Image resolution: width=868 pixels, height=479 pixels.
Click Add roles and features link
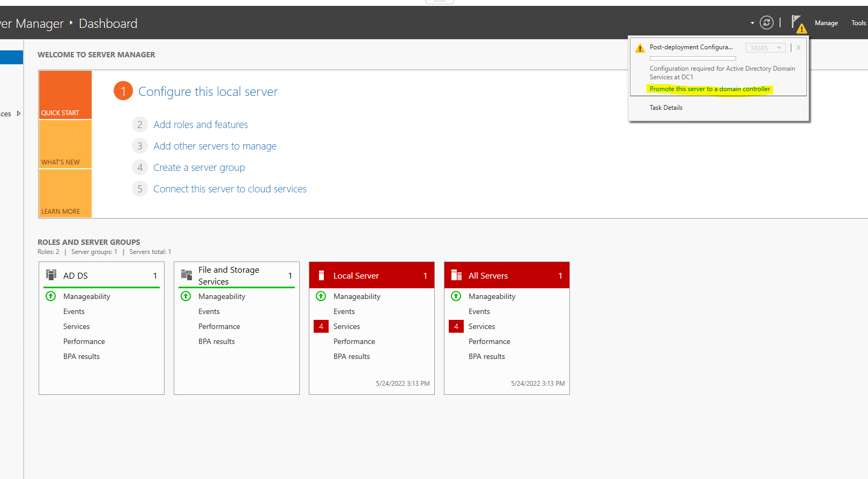click(x=201, y=125)
